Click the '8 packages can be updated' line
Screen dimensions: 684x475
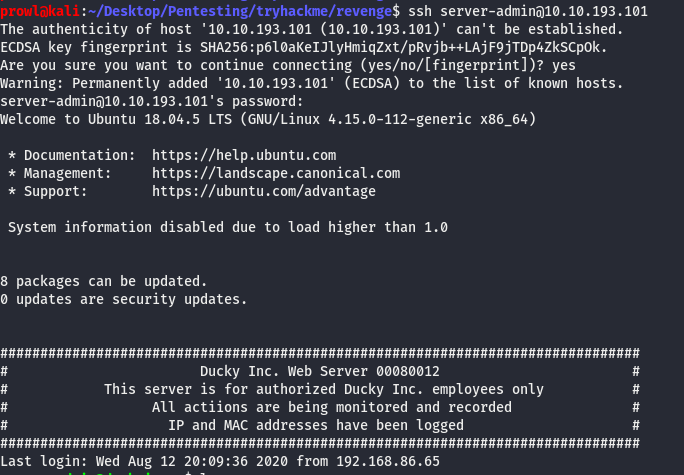pyautogui.click(x=104, y=281)
